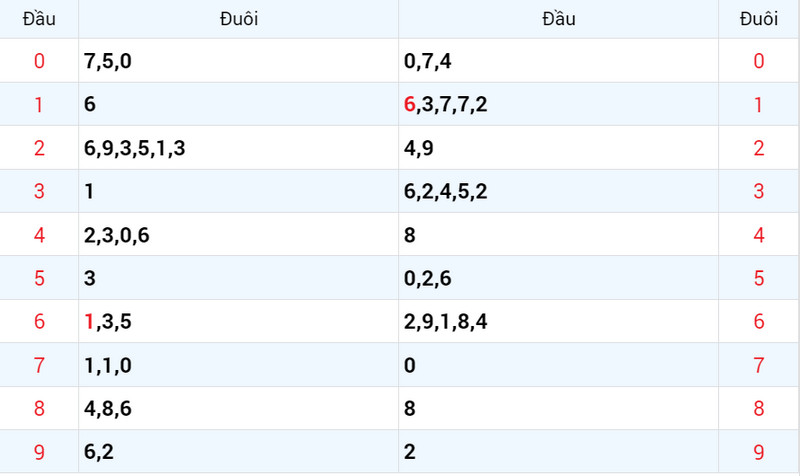Select the cell containing 2,3,0,6
This screenshot has width=800, height=476.
coord(238,235)
